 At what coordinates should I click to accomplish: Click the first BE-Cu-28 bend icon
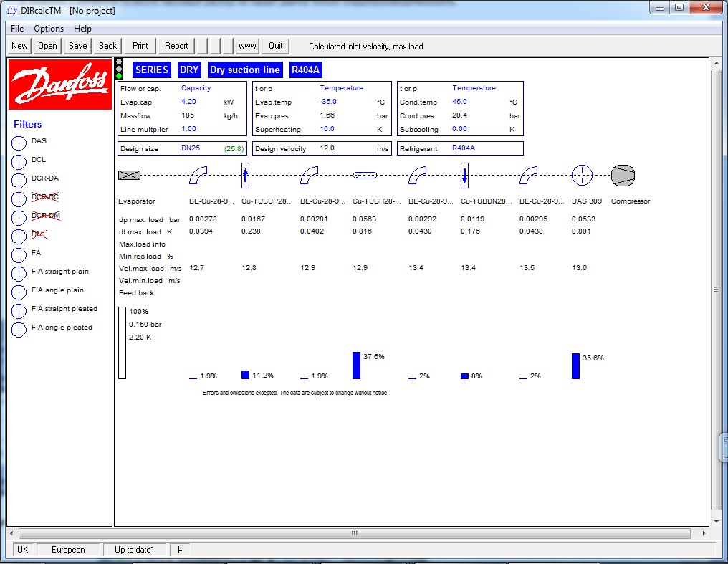(198, 176)
